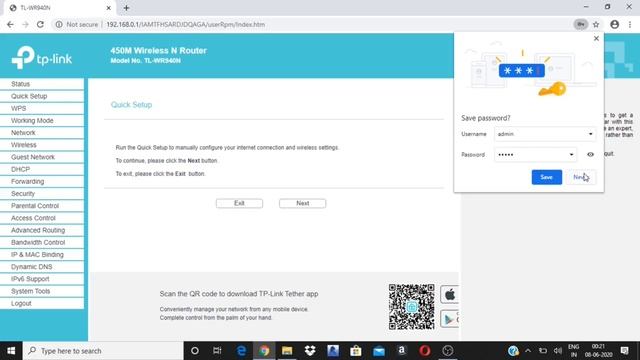Open Bandwidth Control settings
The image size is (640, 360).
pyautogui.click(x=42, y=242)
